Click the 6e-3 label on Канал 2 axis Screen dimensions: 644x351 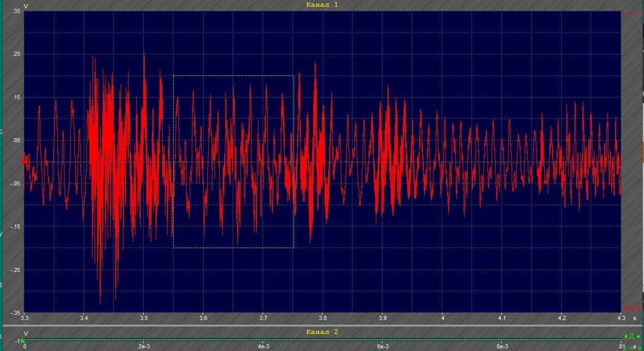point(382,347)
